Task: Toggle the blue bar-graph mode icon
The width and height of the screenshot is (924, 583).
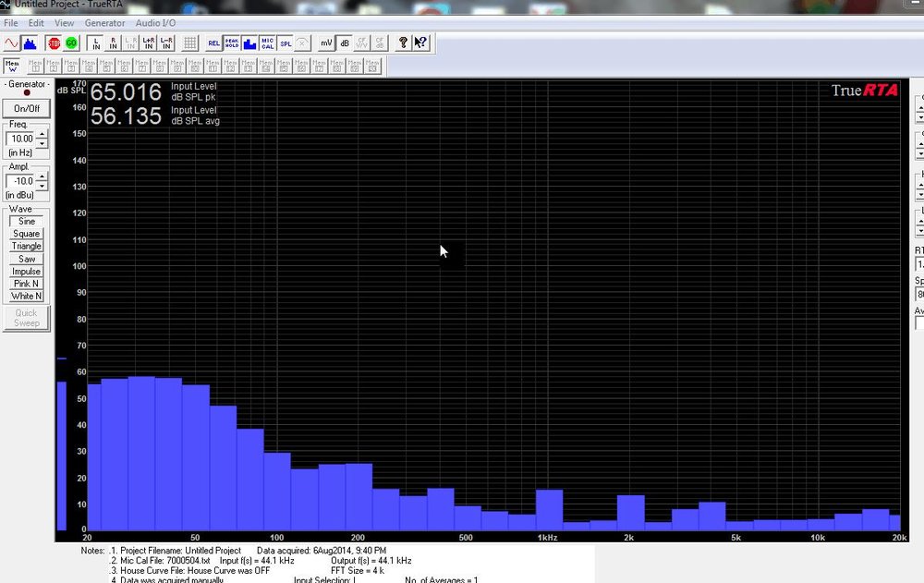Action: click(x=249, y=43)
